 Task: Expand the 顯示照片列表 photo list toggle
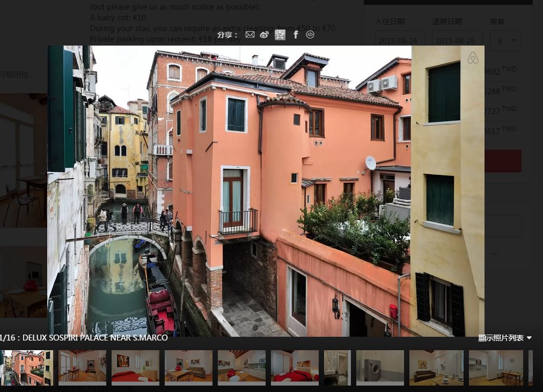coord(504,338)
